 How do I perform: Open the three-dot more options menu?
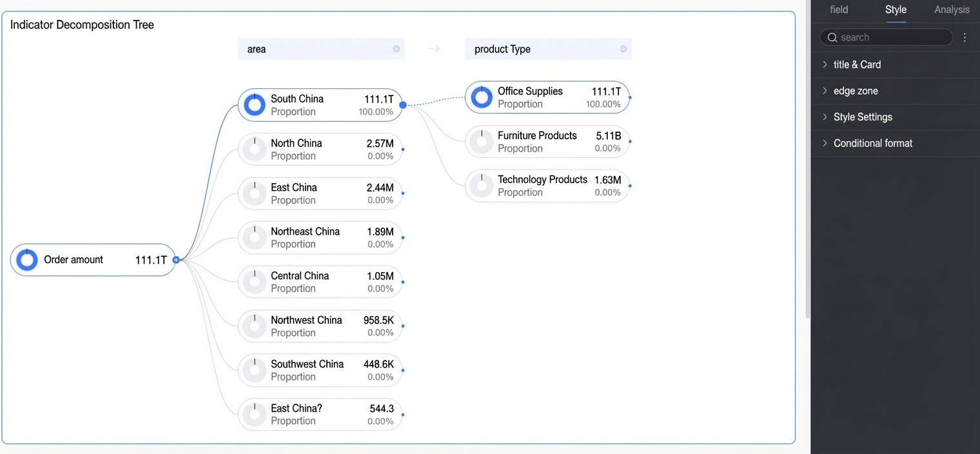pyautogui.click(x=965, y=37)
